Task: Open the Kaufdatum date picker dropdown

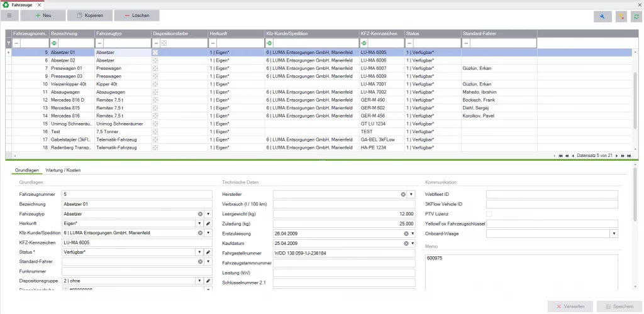Action: pos(412,243)
